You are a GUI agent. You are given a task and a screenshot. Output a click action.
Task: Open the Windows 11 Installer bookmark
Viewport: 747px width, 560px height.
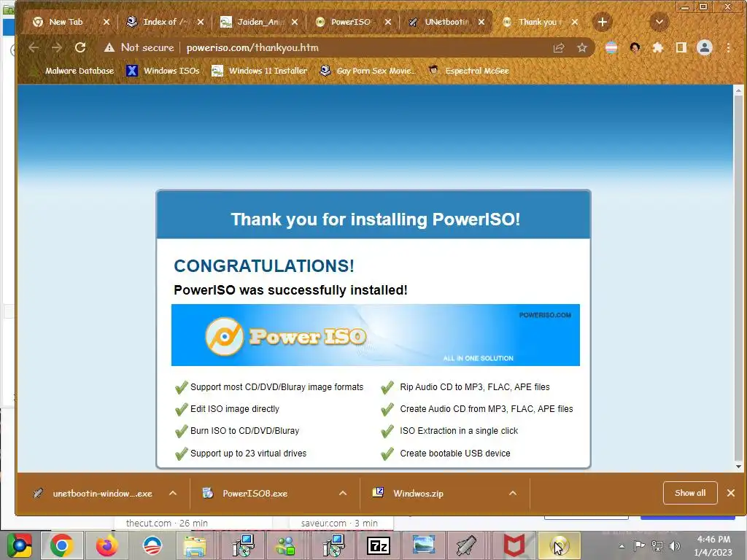pos(260,71)
